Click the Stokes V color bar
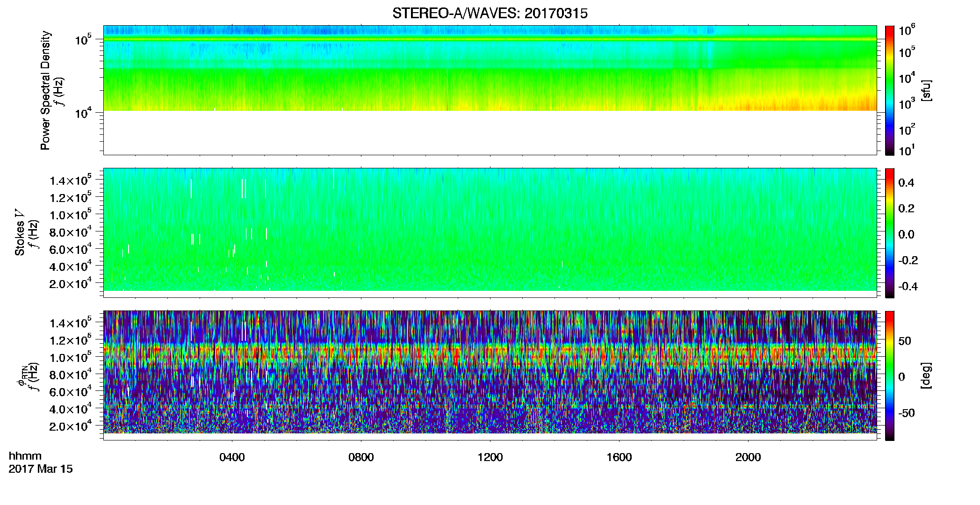Viewport: 980px width, 505px height. coord(890,233)
